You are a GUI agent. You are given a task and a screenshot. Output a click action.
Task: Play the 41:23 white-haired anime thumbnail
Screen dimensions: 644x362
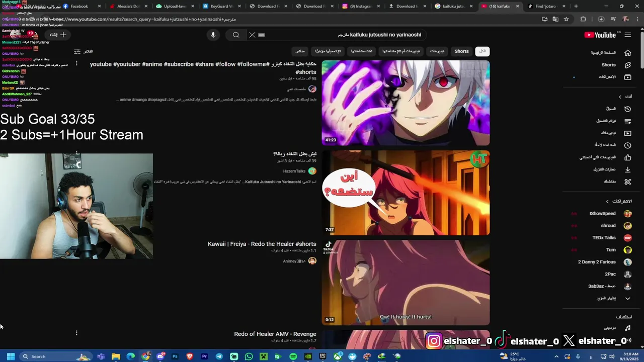(x=406, y=103)
